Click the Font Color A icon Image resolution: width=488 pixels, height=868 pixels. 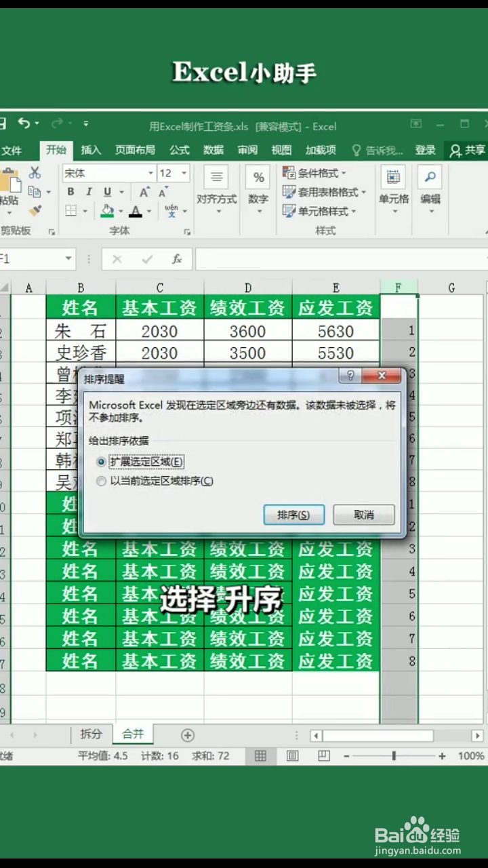point(136,211)
